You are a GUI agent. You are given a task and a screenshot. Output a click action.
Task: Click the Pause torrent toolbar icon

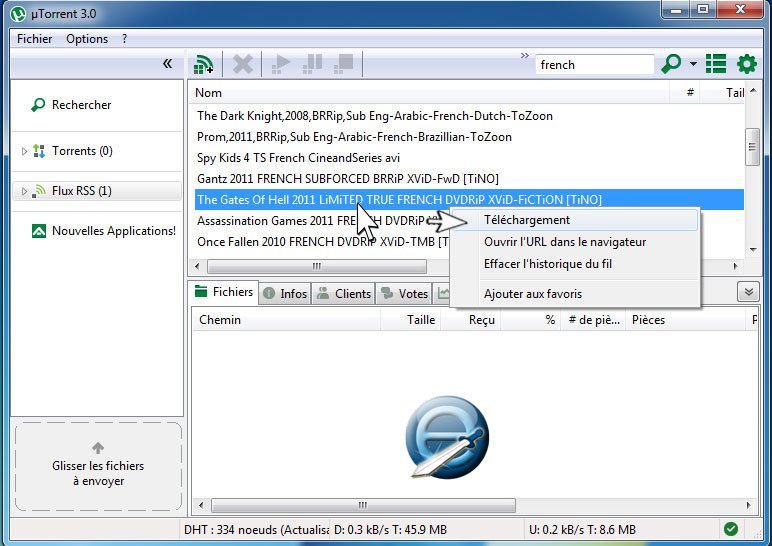pos(312,64)
